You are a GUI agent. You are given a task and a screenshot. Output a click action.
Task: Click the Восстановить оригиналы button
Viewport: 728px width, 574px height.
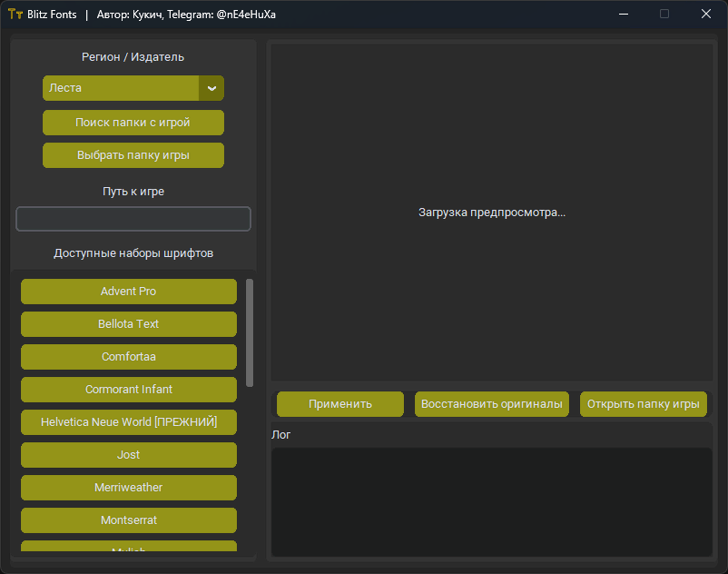point(492,404)
